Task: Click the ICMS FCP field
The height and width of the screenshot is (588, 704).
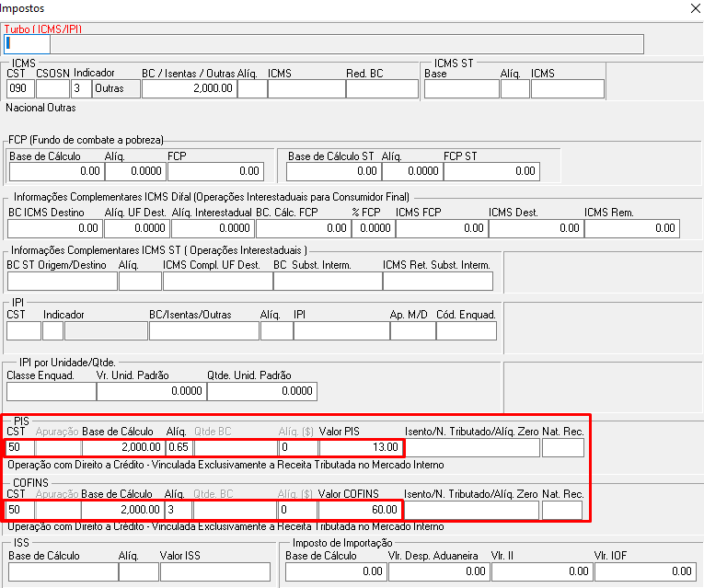Action: point(442,228)
